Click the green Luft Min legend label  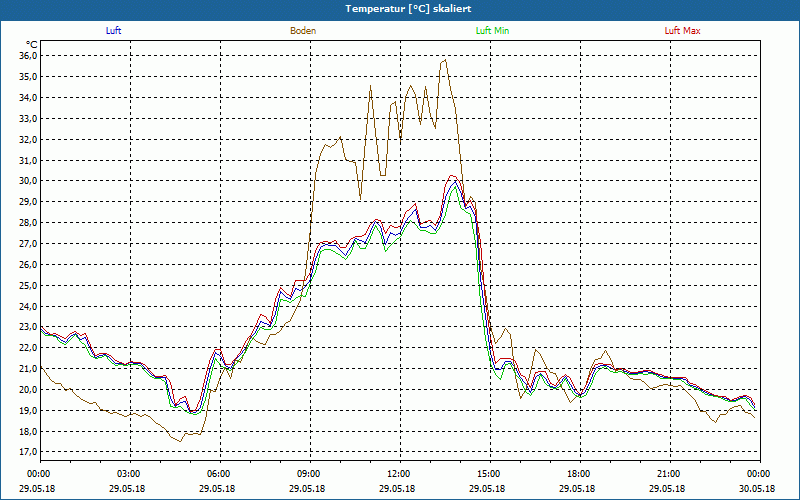[492, 31]
